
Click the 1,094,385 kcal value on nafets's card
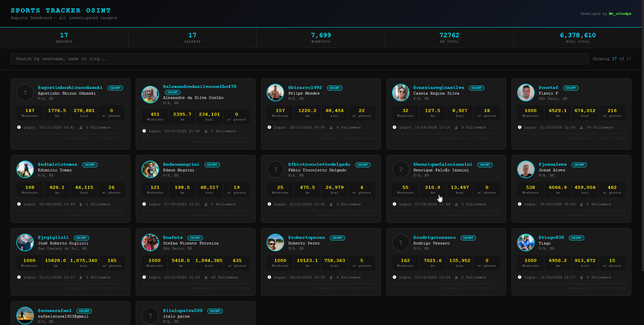tap(209, 261)
